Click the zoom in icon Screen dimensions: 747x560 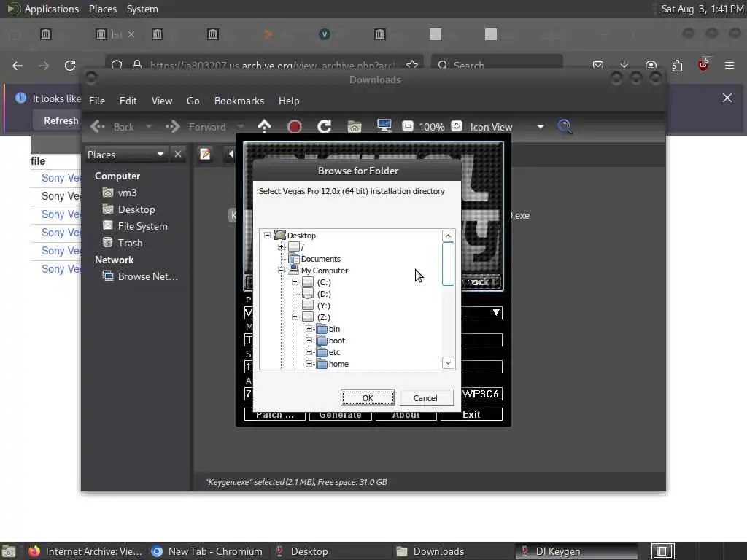pyautogui.click(x=457, y=125)
